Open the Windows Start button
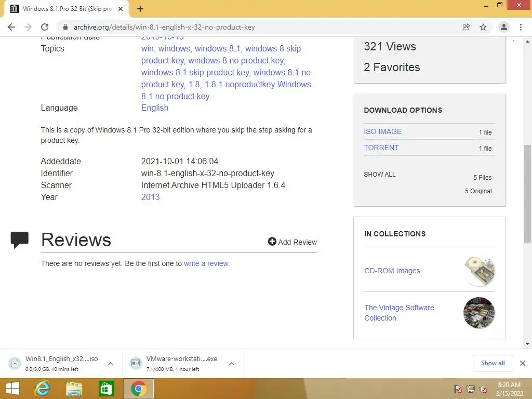Image resolution: width=532 pixels, height=399 pixels. [x=12, y=389]
